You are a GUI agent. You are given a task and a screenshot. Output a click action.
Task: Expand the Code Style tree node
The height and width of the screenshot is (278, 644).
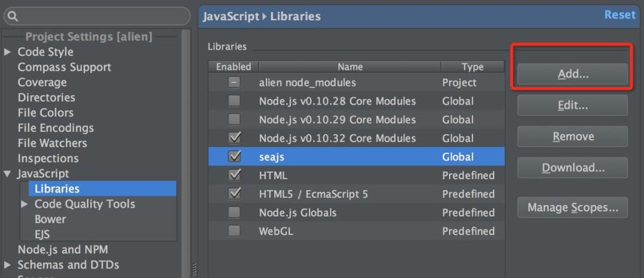(7, 52)
